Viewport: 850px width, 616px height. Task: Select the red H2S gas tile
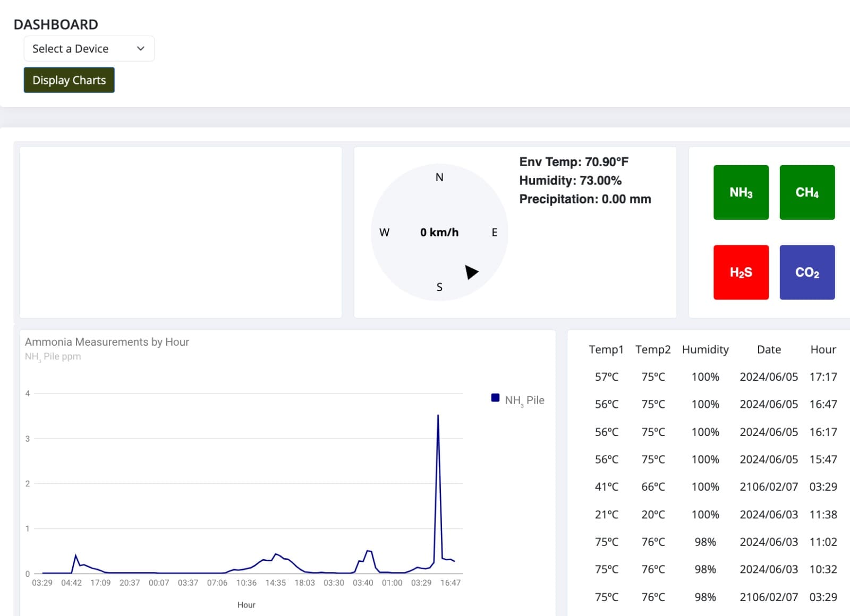(x=741, y=272)
